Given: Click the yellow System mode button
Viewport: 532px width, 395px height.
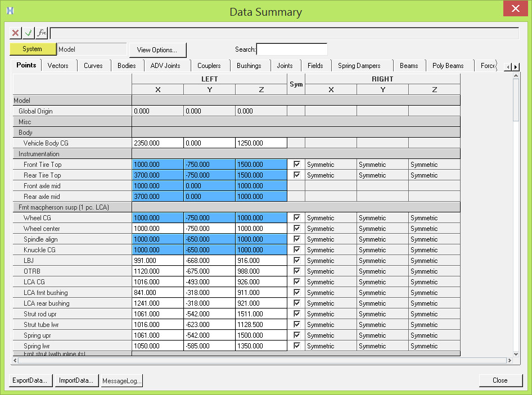Looking at the screenshot, I should coord(33,49).
